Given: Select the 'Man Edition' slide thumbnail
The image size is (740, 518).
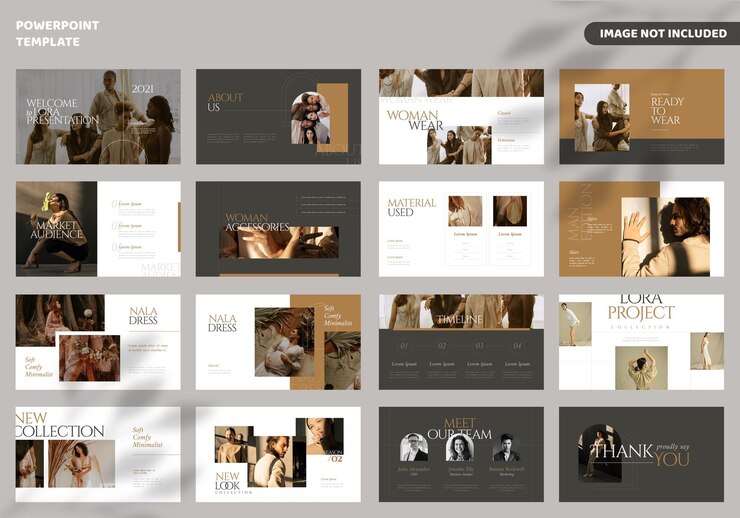Looking at the screenshot, I should [x=642, y=229].
